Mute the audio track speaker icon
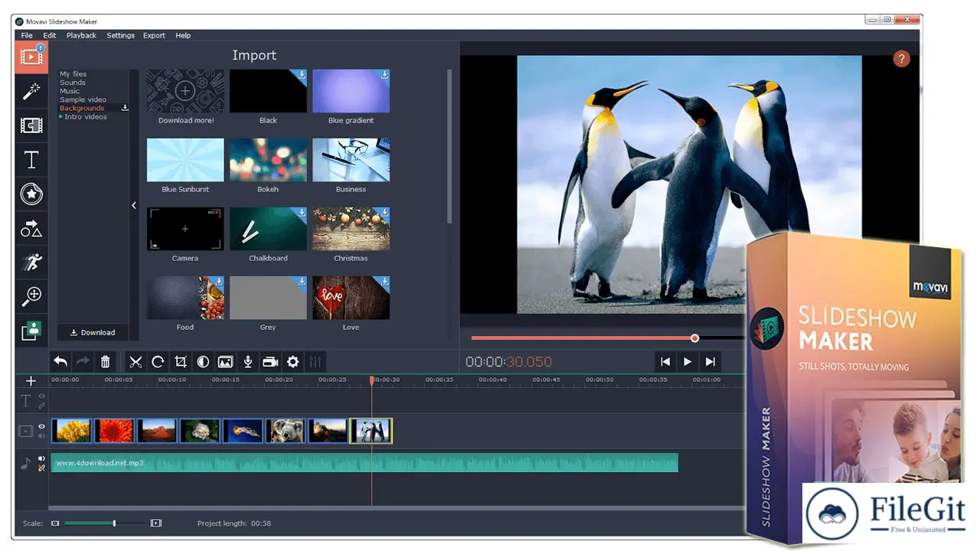980x551 pixels. pos(41,458)
